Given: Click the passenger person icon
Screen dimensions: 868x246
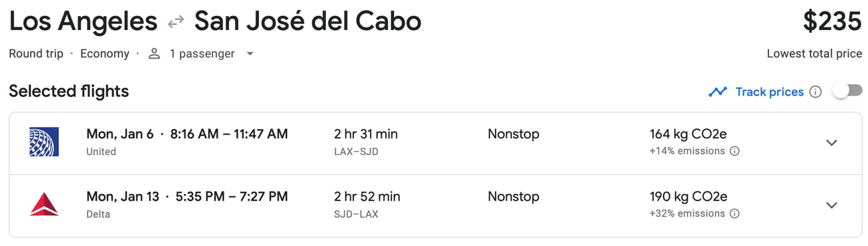Looking at the screenshot, I should point(154,53).
